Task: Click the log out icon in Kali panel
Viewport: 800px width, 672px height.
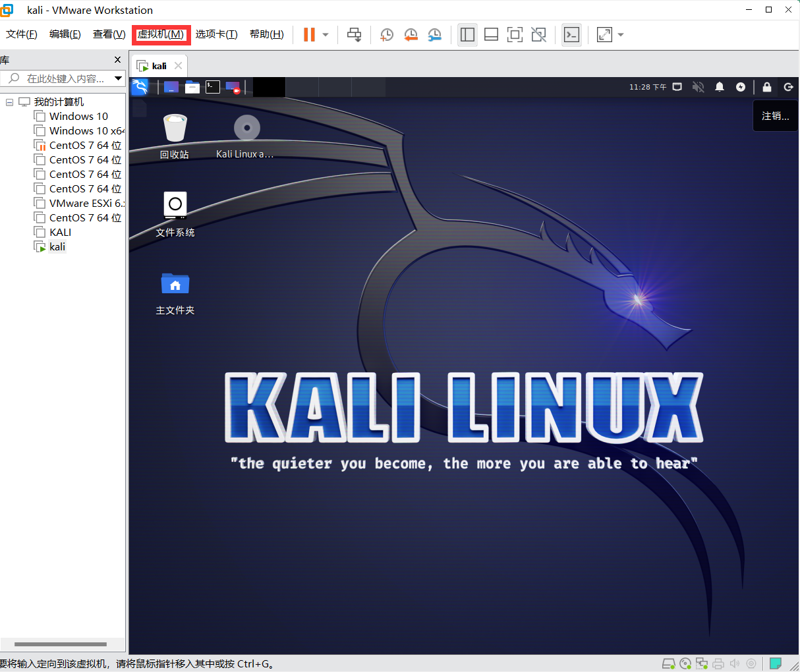Action: [x=788, y=87]
